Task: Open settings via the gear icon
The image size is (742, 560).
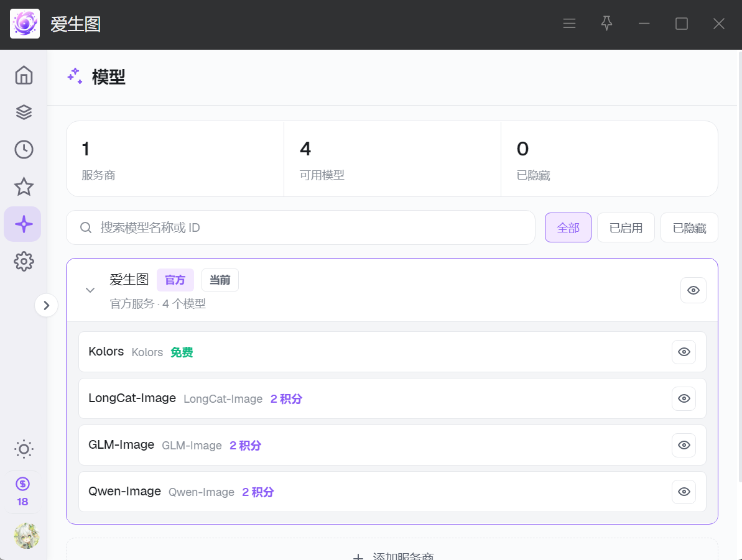Action: [x=24, y=261]
